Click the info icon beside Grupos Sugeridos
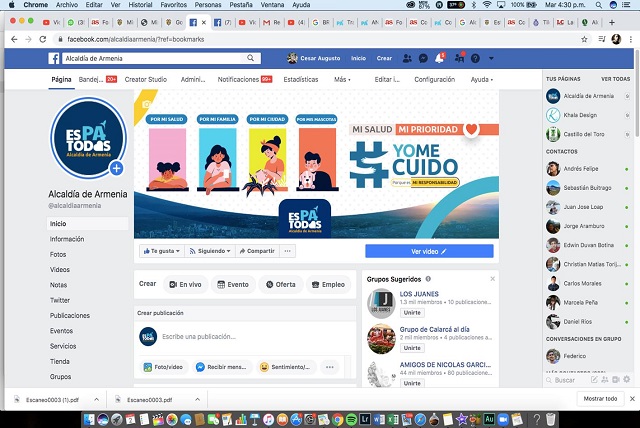Screen dimensions: 640x428 point(428,279)
